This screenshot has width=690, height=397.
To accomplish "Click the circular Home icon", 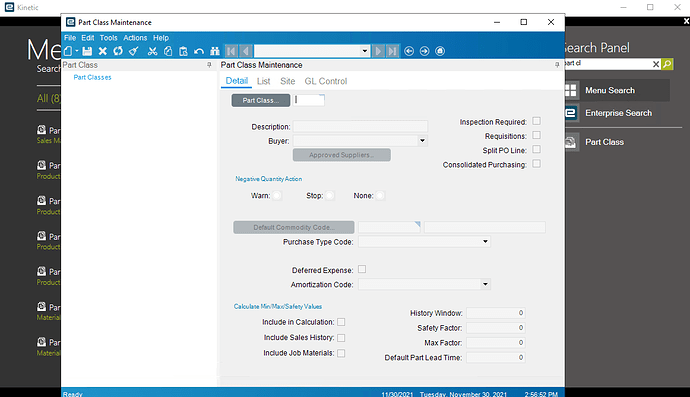I will [x=440, y=51].
